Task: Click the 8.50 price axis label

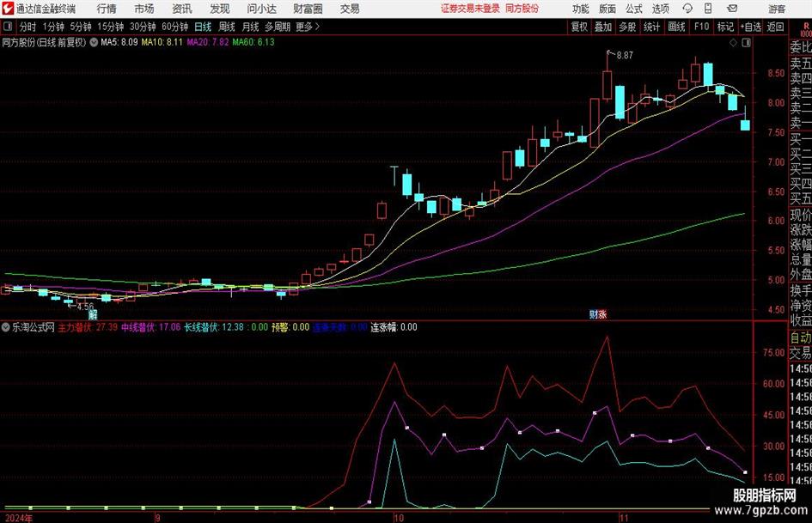Action: 776,74
